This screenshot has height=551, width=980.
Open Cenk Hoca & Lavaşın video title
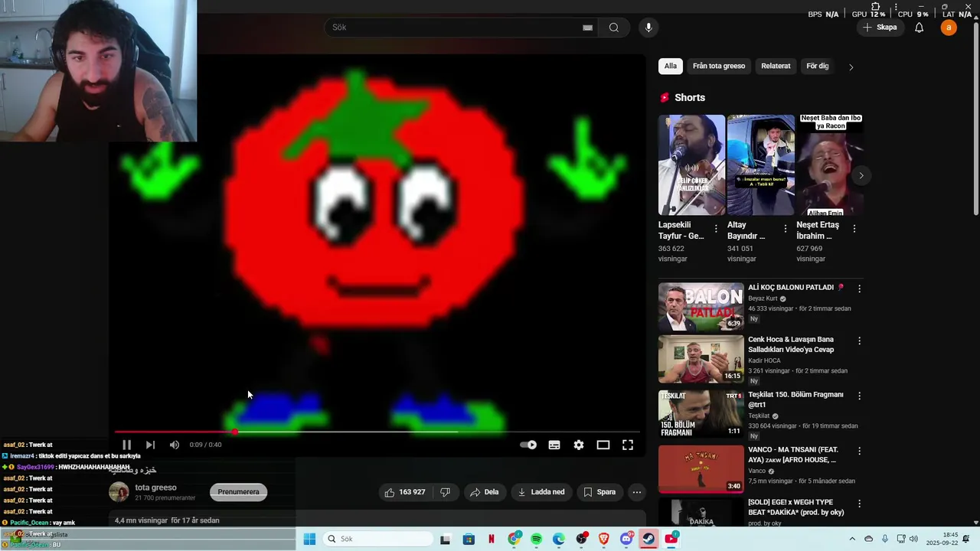791,344
